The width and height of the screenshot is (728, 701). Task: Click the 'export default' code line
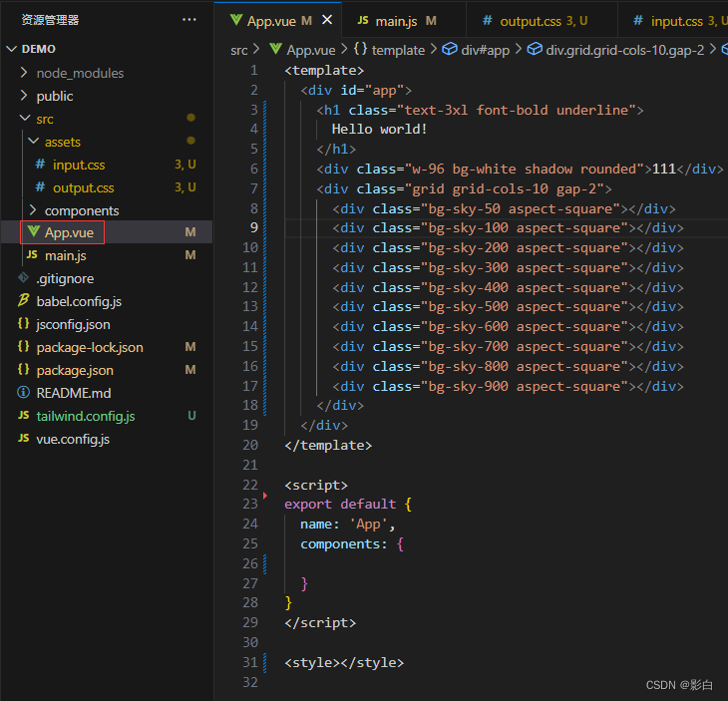(348, 504)
